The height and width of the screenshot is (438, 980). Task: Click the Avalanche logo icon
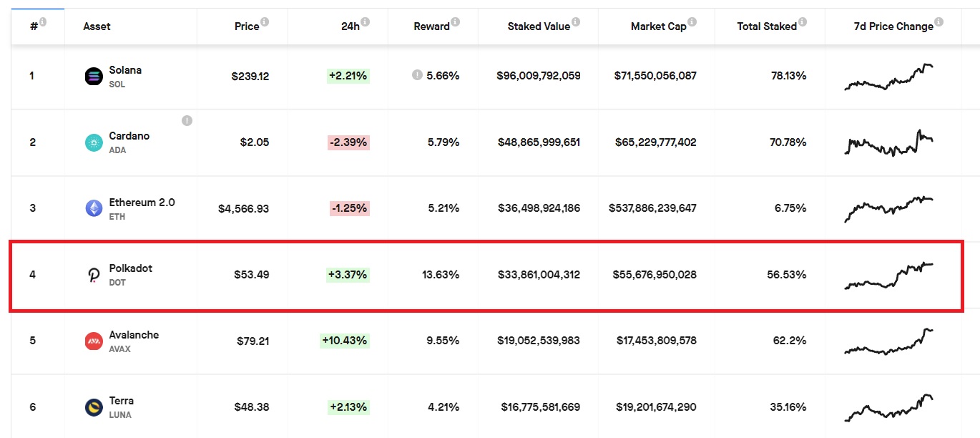[94, 341]
